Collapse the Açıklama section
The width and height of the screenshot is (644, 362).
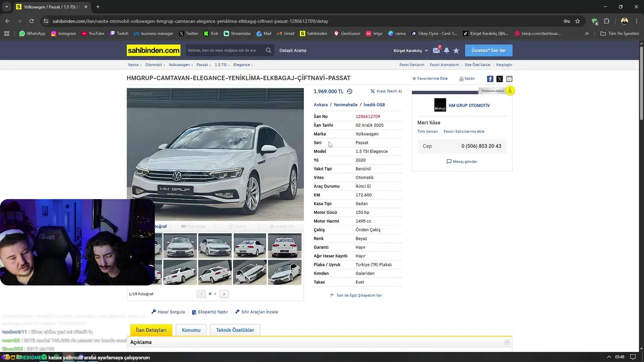(507, 342)
